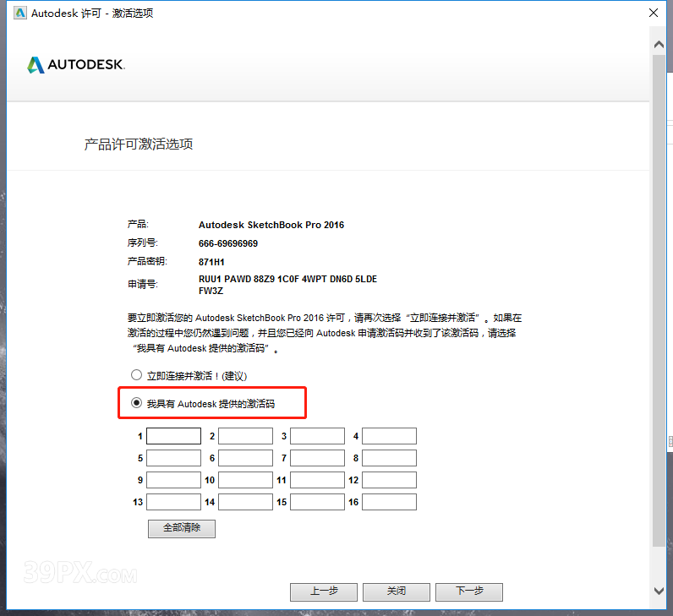
Task: Click product name Autodesk SketchBook Pro 2016
Action: click(271, 225)
